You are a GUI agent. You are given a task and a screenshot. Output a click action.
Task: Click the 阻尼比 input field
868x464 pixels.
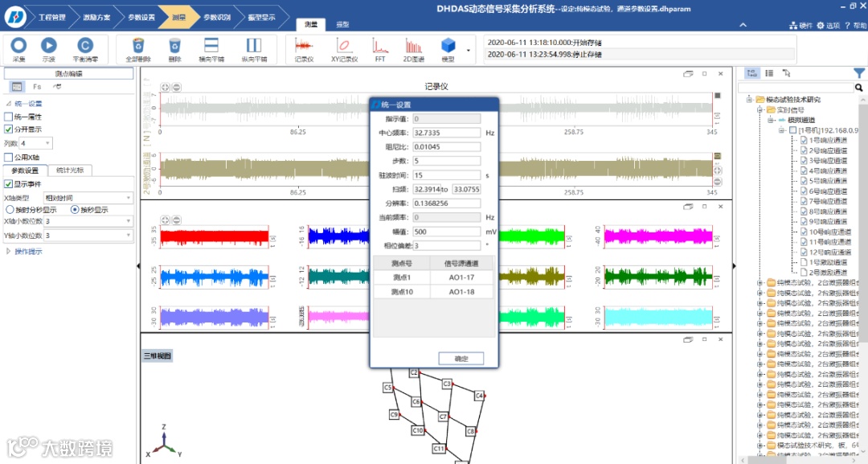[447, 146]
